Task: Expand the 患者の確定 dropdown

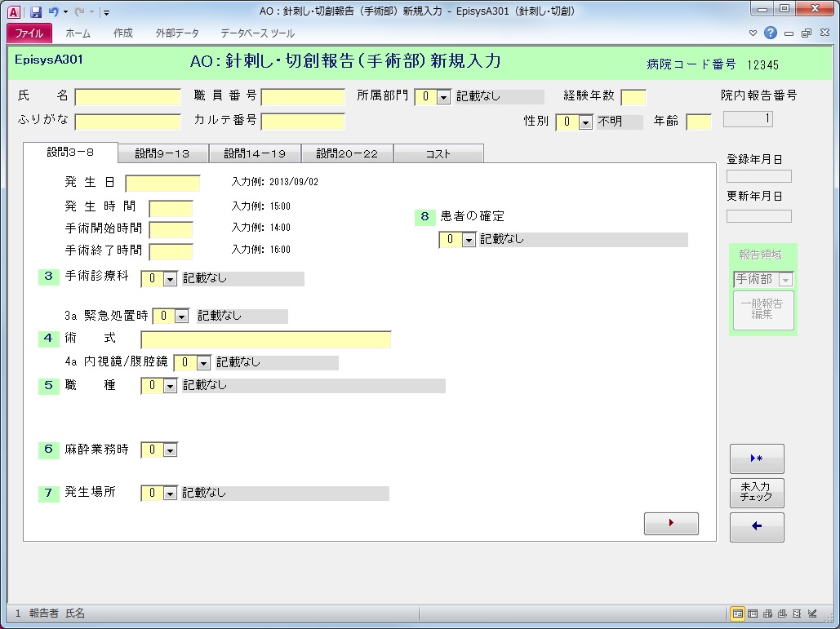Action: pyautogui.click(x=469, y=240)
